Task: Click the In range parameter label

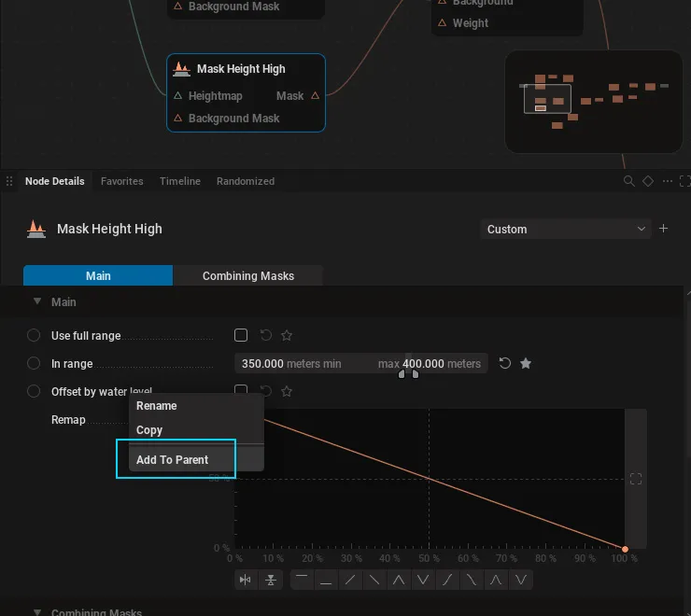Action: coord(72,363)
